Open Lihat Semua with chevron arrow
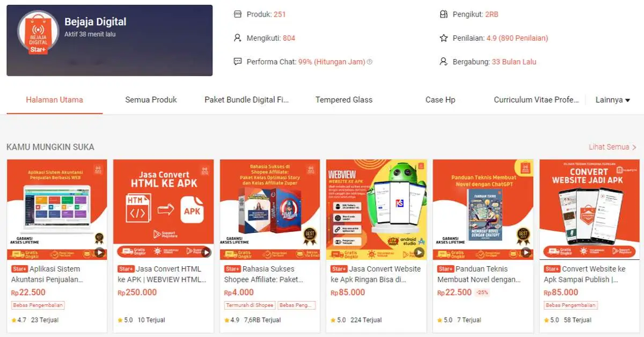Image resolution: width=644 pixels, height=337 pixels. click(x=612, y=147)
